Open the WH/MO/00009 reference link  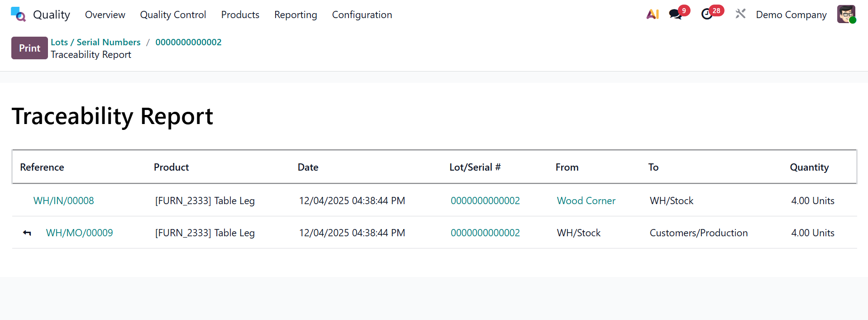(x=80, y=233)
